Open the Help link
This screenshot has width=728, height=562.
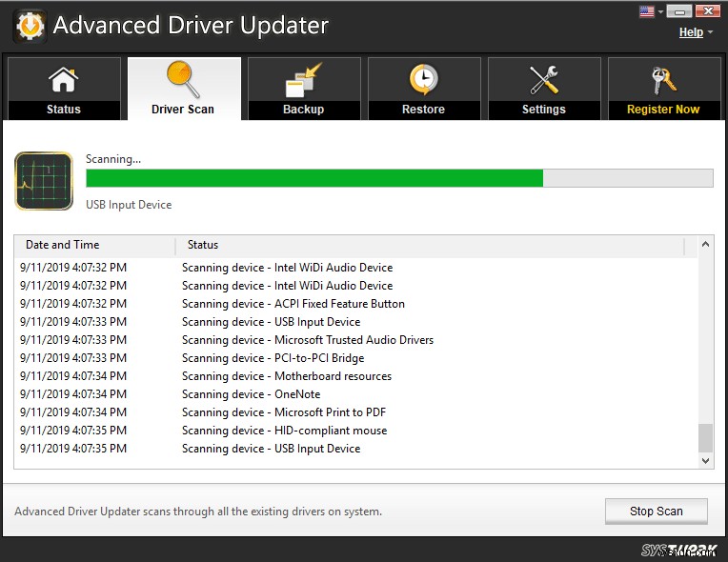[691, 32]
